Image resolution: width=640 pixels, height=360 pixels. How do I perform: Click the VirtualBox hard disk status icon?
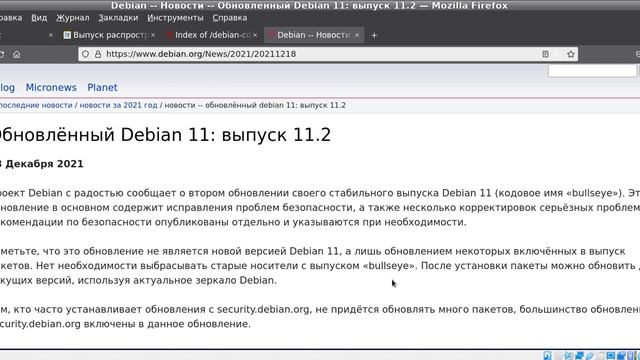(547, 356)
